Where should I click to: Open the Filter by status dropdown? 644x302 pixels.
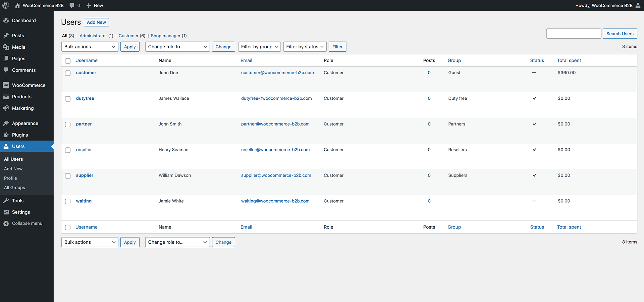pyautogui.click(x=305, y=47)
